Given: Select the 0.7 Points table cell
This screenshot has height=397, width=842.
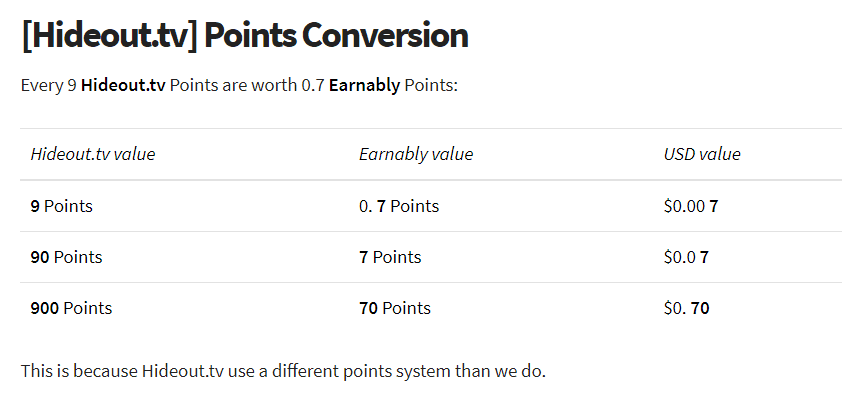Looking at the screenshot, I should [x=399, y=206].
